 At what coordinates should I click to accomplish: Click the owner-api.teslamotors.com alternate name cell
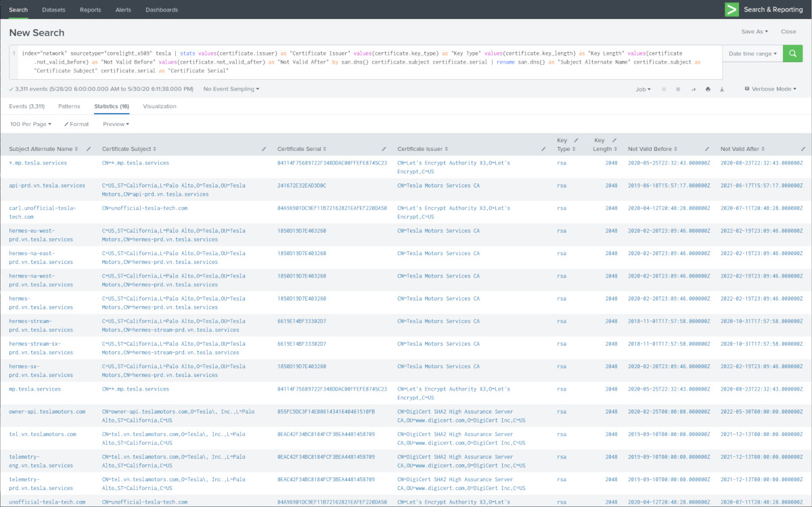pyautogui.click(x=47, y=412)
